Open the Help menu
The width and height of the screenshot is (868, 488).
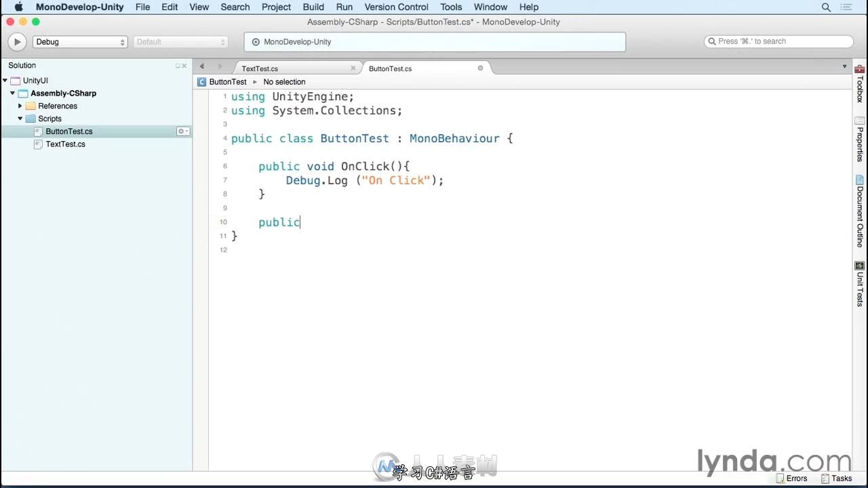pyautogui.click(x=528, y=7)
